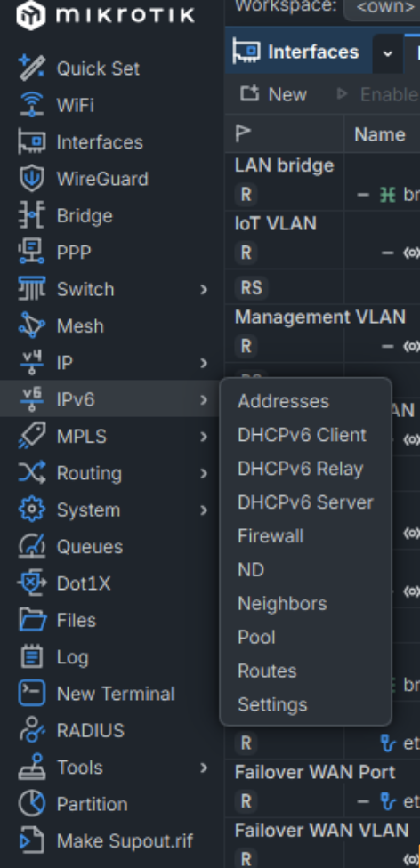This screenshot has height=868, width=420.
Task: Expand the Tools submenu chevron
Action: point(204,768)
